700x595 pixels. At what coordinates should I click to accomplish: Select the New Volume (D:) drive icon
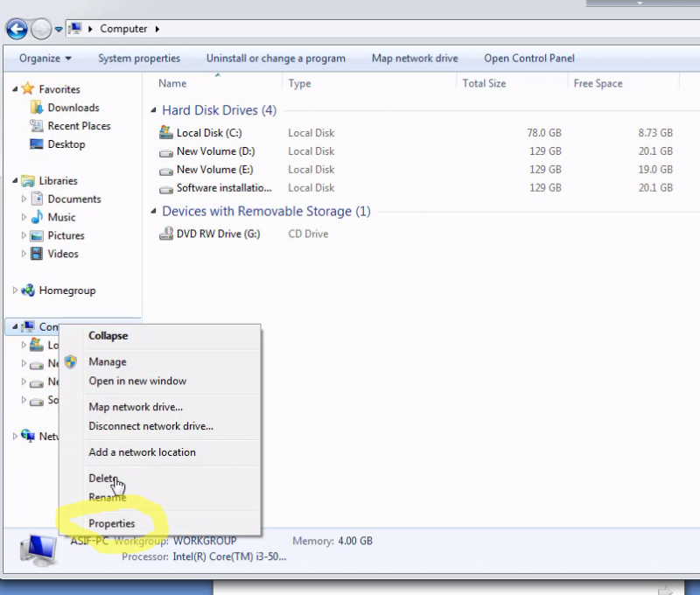click(x=166, y=153)
